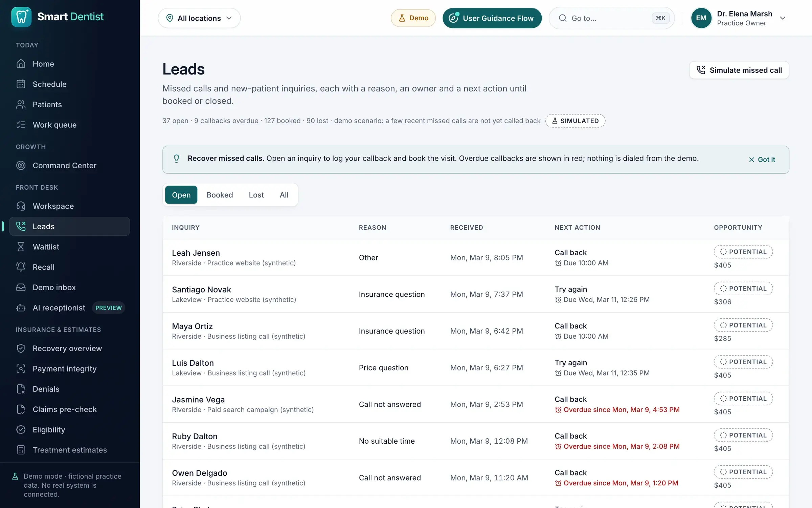The width and height of the screenshot is (812, 508).
Task: Expand the All locations dropdown
Action: (x=199, y=18)
